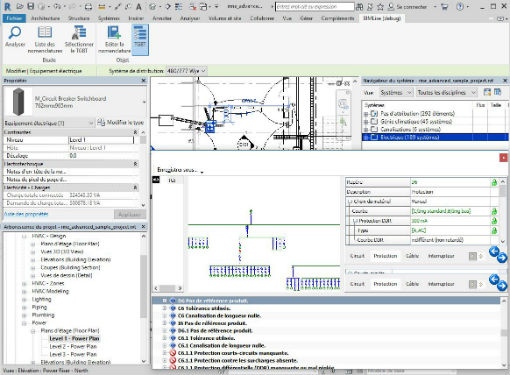Click the Niveau input field Level 1
This screenshot has width=510, height=375.
[101, 140]
